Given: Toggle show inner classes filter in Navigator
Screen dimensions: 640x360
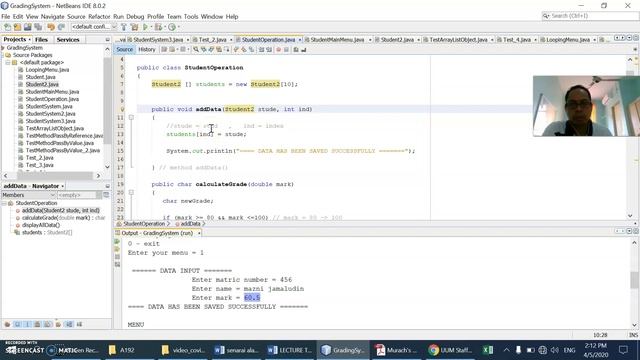Looking at the screenshot, I should coord(48,324).
